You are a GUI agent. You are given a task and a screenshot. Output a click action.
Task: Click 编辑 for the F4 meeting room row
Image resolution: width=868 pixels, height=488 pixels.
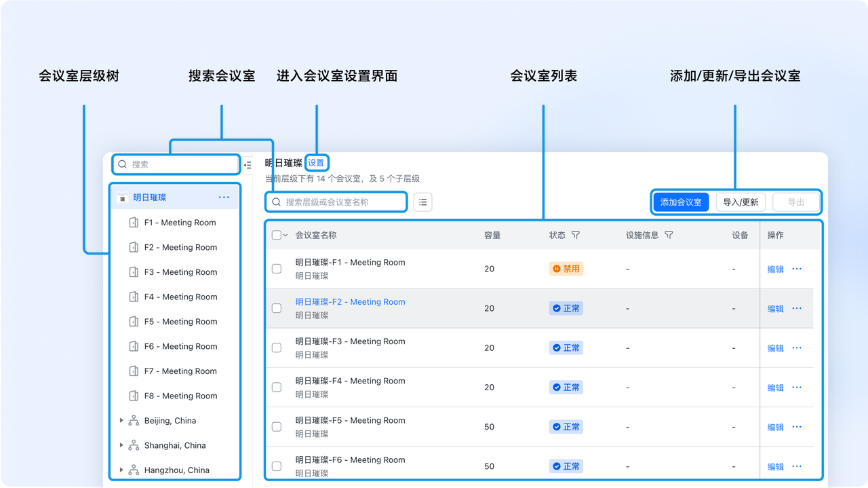pyautogui.click(x=776, y=388)
